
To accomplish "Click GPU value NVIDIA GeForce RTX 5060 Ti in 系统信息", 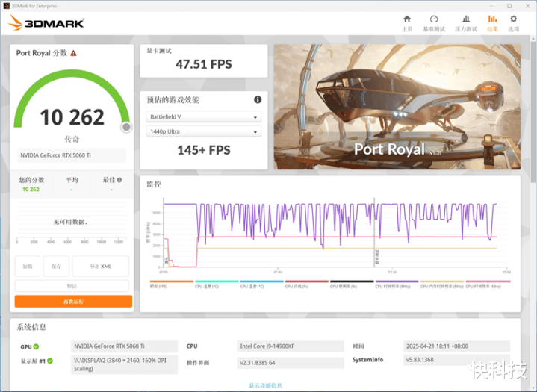I will (x=124, y=346).
